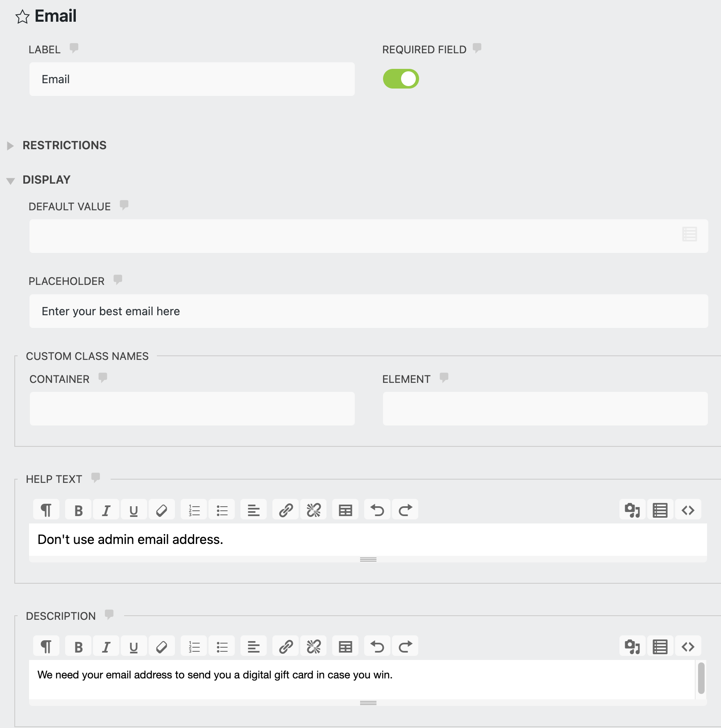Insert a link in the Help Text editor
Screen dimensions: 721x728
pos(285,510)
